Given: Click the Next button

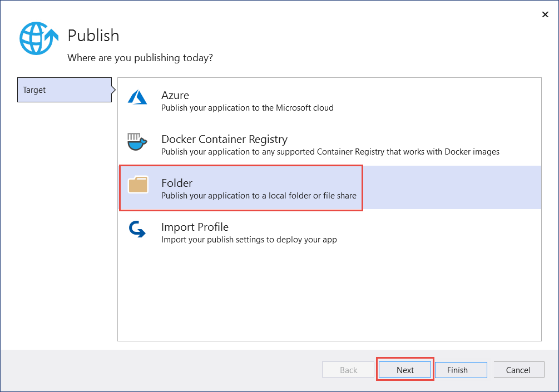Looking at the screenshot, I should tap(404, 370).
